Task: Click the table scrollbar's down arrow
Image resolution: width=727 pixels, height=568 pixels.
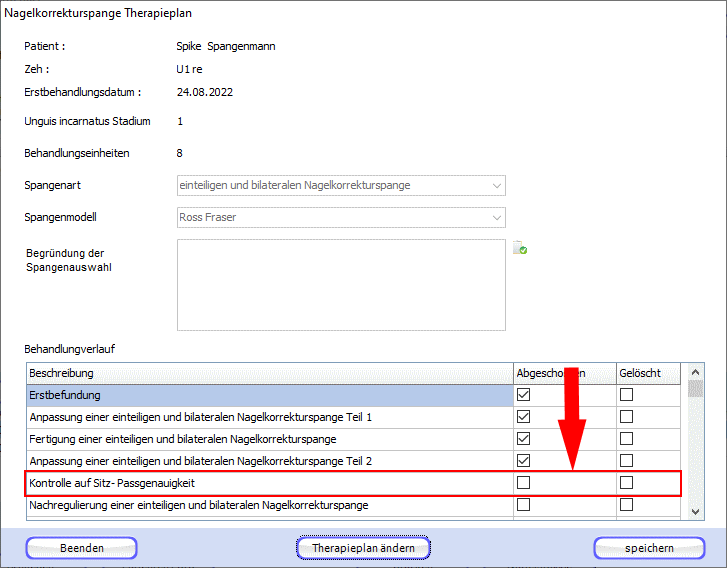Action: (696, 512)
